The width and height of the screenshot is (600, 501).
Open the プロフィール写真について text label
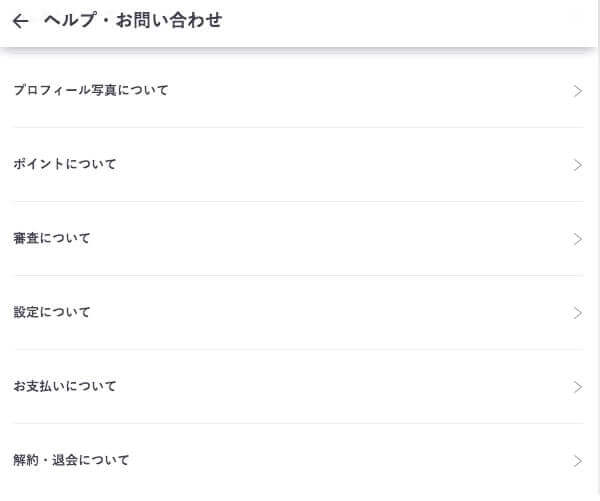(91, 90)
